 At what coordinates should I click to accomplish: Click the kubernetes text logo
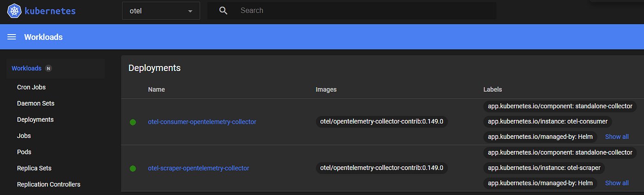[51, 11]
